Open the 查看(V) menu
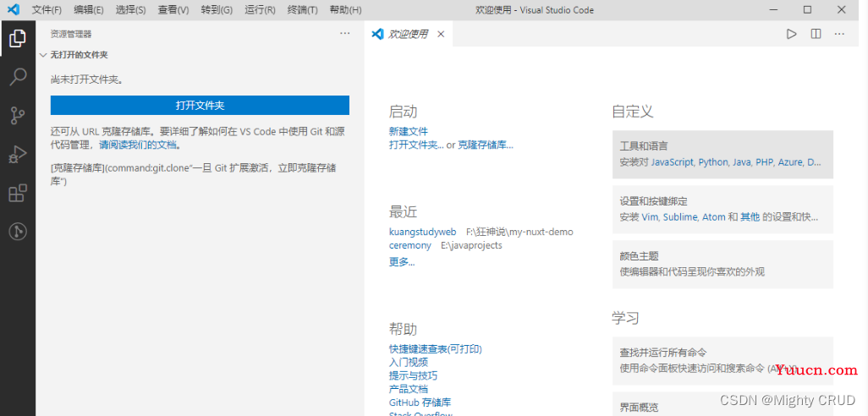Viewport: 868px width, 416px height. click(173, 10)
